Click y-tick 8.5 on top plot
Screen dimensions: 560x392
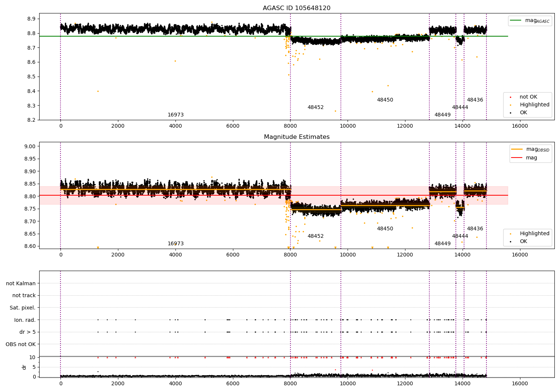31,77
